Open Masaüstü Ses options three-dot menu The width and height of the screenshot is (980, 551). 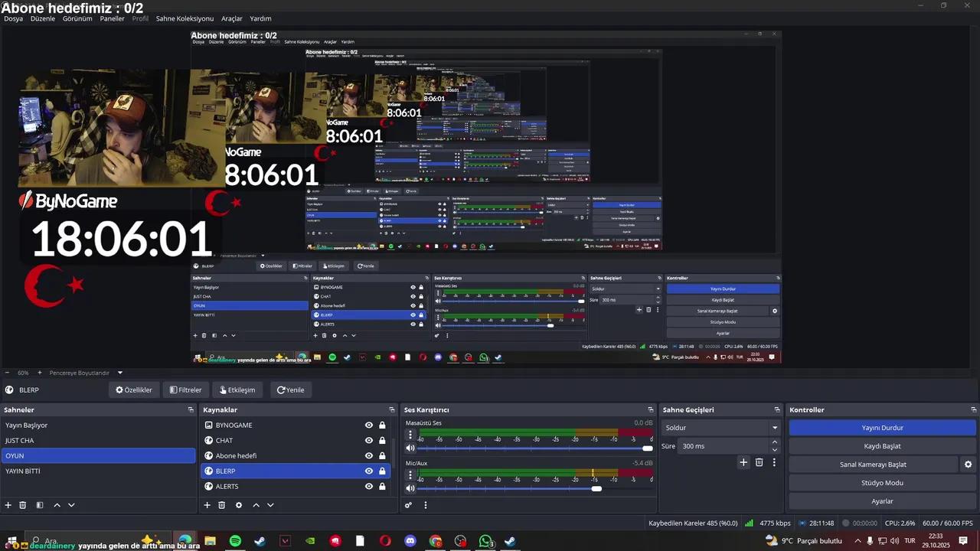point(410,435)
